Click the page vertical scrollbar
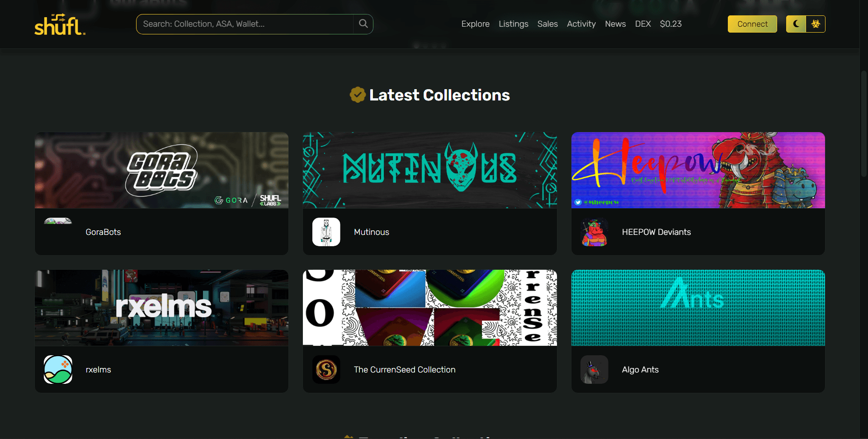 click(863, 123)
